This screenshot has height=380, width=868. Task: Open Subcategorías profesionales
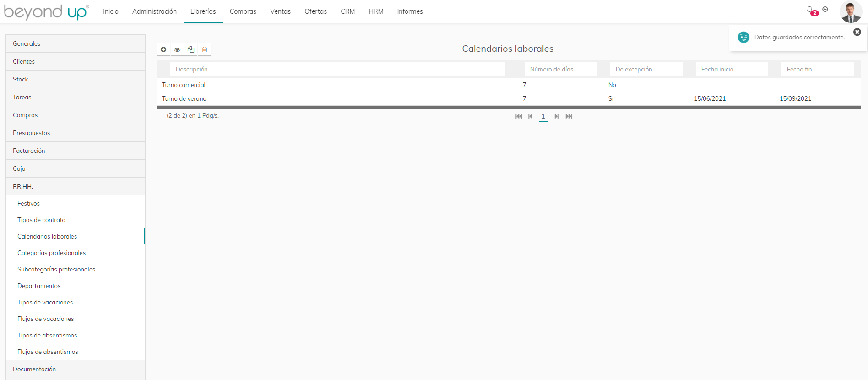point(76,269)
